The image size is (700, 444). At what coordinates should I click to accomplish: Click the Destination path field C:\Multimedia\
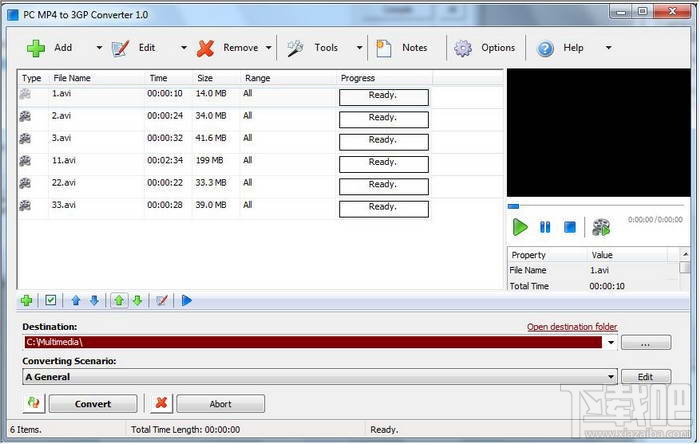[313, 342]
